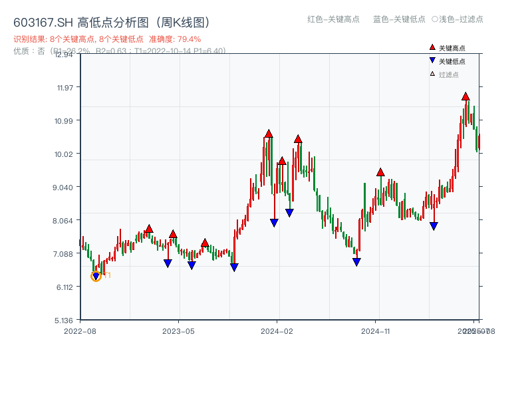
Task: Click the red peak marker above the 2024-02 area
Action: (269, 134)
